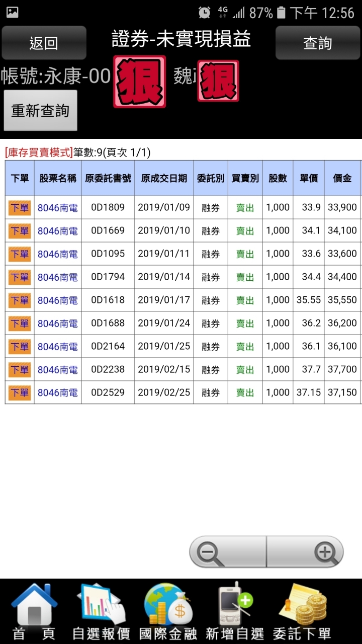
Task: Open 國際金融 international finance icon
Action: coord(168,612)
